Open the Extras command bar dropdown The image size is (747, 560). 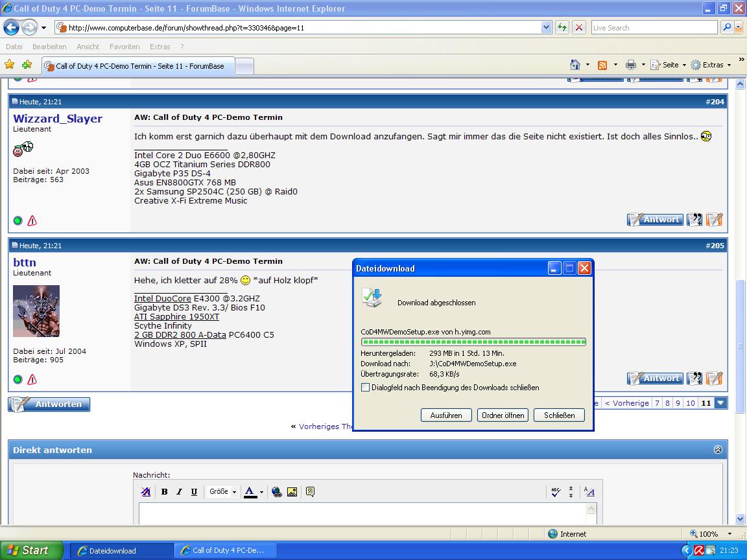[711, 65]
